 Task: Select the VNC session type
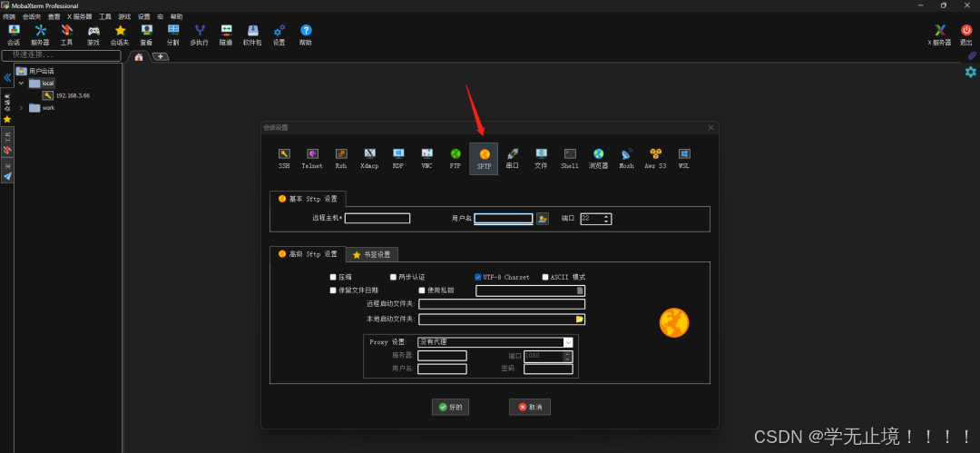pyautogui.click(x=426, y=159)
